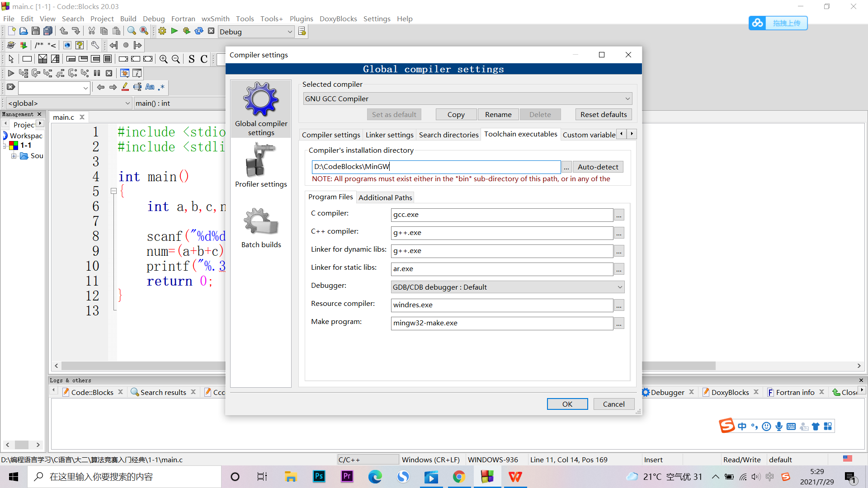Click the Stop debugger icon
Image resolution: width=868 pixels, height=488 pixels.
pos(109,73)
